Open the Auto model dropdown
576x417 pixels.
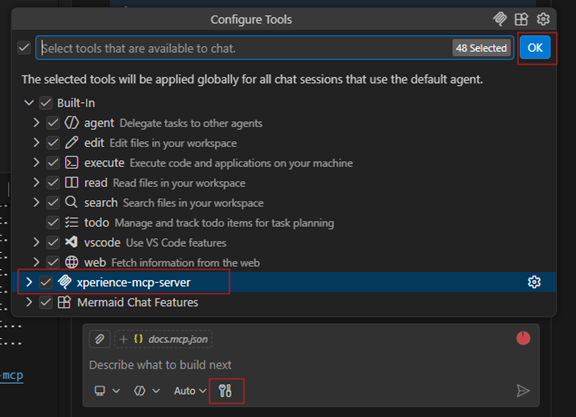pyautogui.click(x=190, y=391)
